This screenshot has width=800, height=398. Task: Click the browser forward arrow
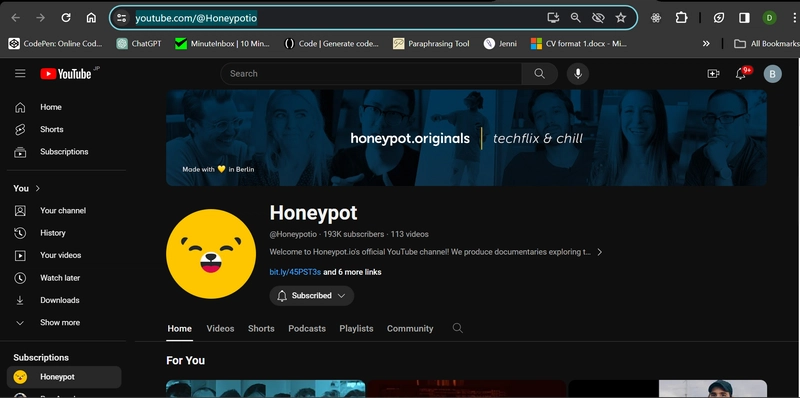pos(40,18)
